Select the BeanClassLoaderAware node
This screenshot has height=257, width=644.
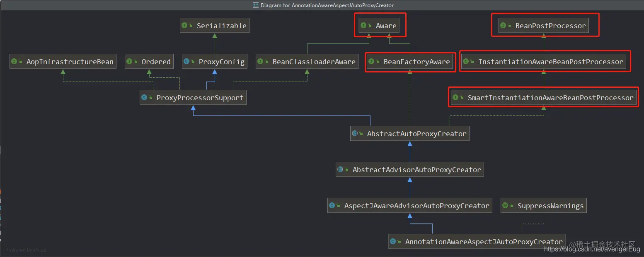307,62
